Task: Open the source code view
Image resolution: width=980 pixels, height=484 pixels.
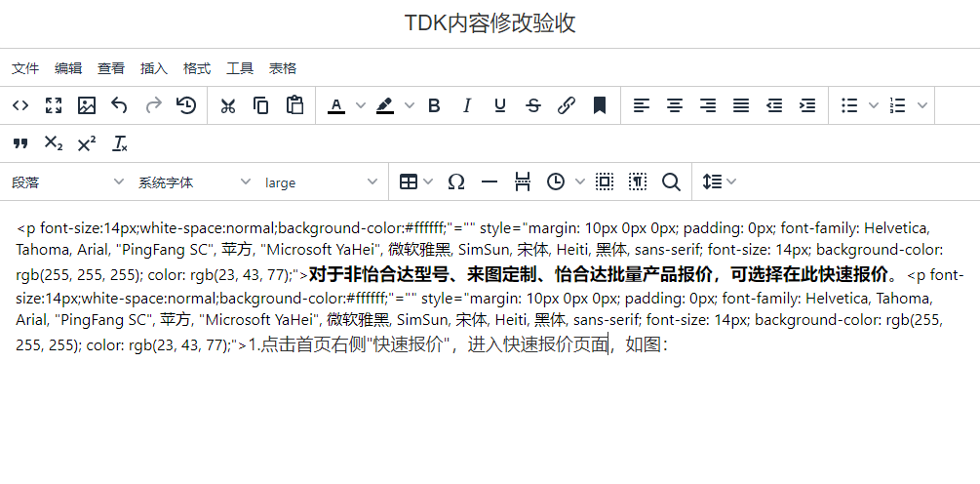Action: pos(20,105)
